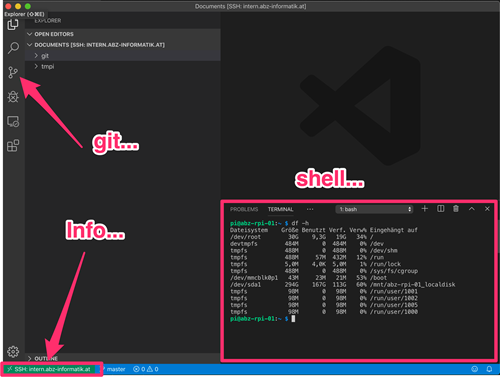Create a new terminal with plus icon
The height and width of the screenshot is (377, 500).
coord(425,209)
